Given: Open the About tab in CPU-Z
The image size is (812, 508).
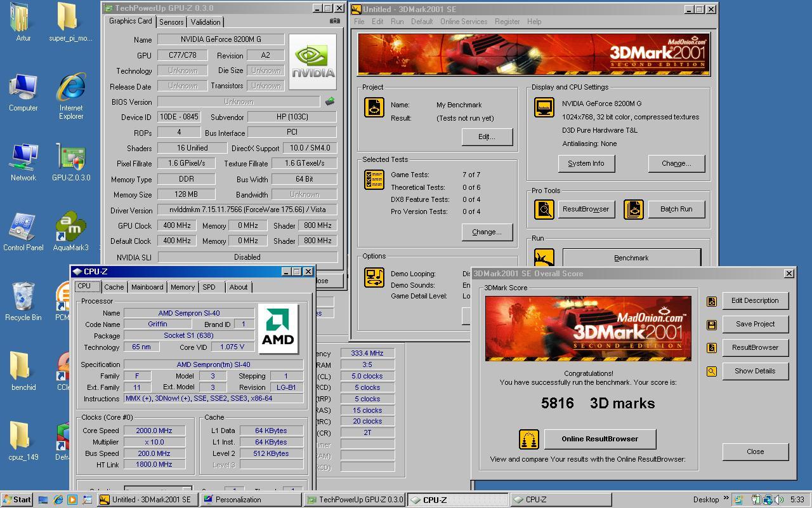Looking at the screenshot, I should pos(239,287).
